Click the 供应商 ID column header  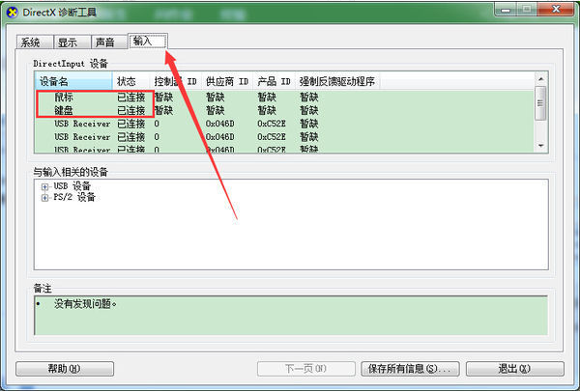click(x=226, y=81)
